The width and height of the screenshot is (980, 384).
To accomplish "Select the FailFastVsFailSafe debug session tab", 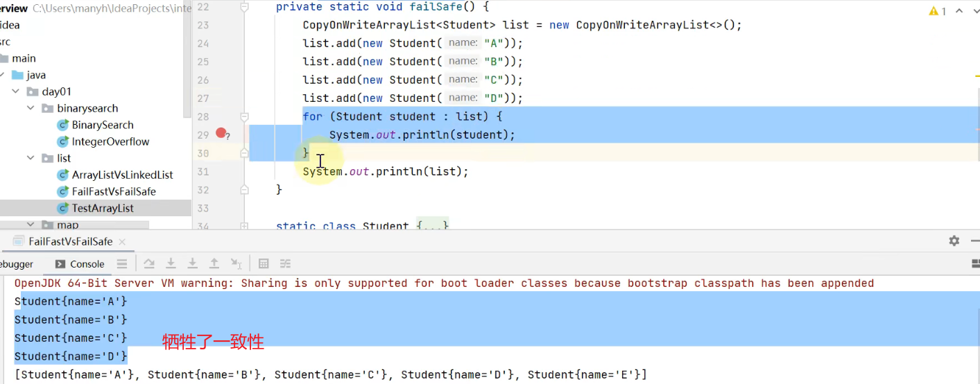I will 70,241.
